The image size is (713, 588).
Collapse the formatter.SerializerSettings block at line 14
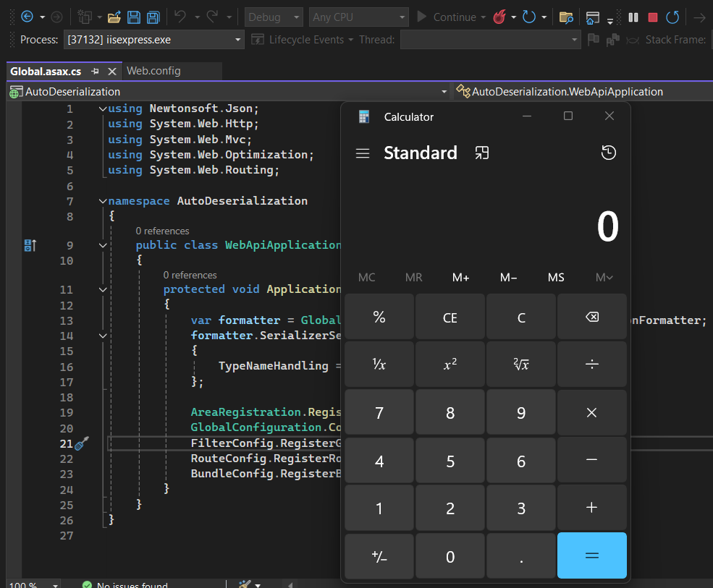pyautogui.click(x=103, y=336)
